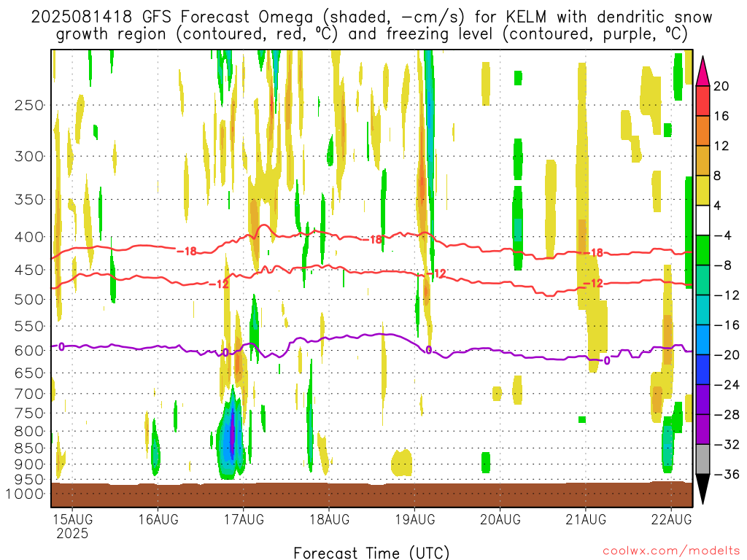Viewport: 747px width, 560px height.
Task: Click the 750 pressure level label
Action: pyautogui.click(x=29, y=413)
